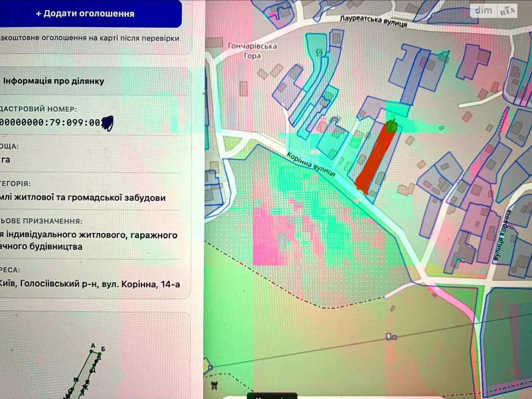Image resolution: width=532 pixels, height=399 pixels.
Task: Click the purpose text індивідуального житлового, гаражного
Action: point(92,235)
